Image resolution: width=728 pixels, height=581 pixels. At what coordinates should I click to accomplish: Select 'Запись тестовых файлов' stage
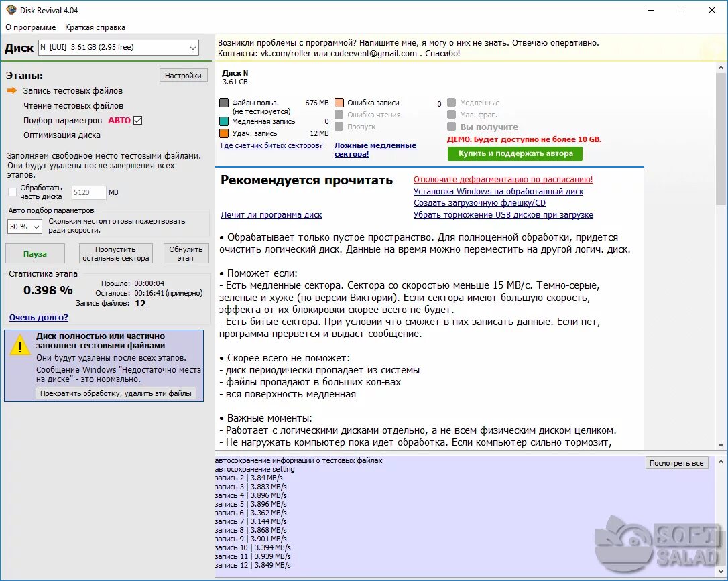(73, 91)
